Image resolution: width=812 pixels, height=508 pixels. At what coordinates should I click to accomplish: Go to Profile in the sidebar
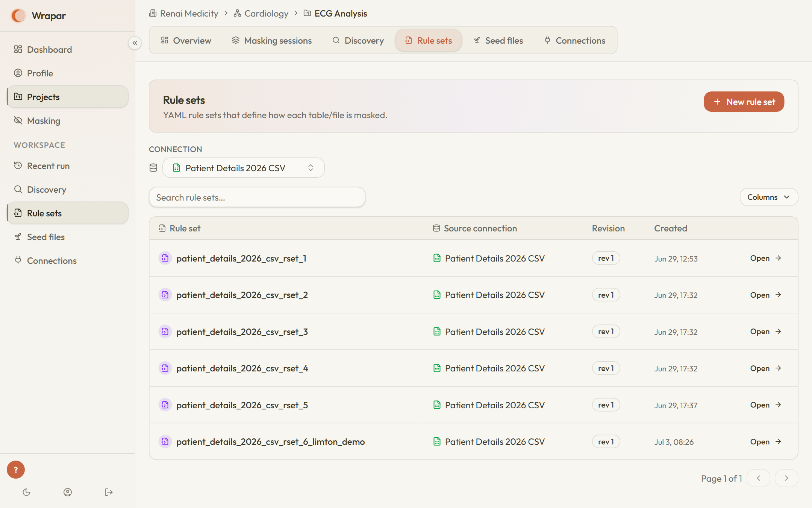(x=68, y=73)
